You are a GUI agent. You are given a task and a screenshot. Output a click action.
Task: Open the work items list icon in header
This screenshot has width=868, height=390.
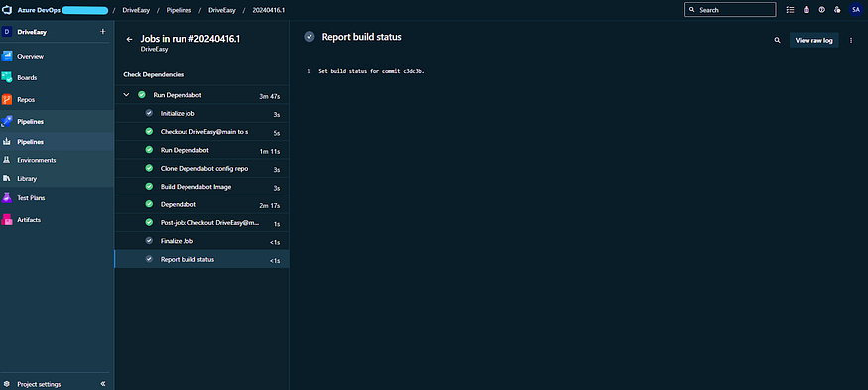[790, 10]
